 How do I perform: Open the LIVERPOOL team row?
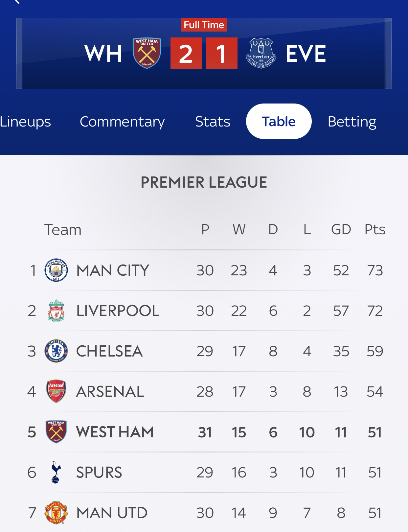point(204,311)
